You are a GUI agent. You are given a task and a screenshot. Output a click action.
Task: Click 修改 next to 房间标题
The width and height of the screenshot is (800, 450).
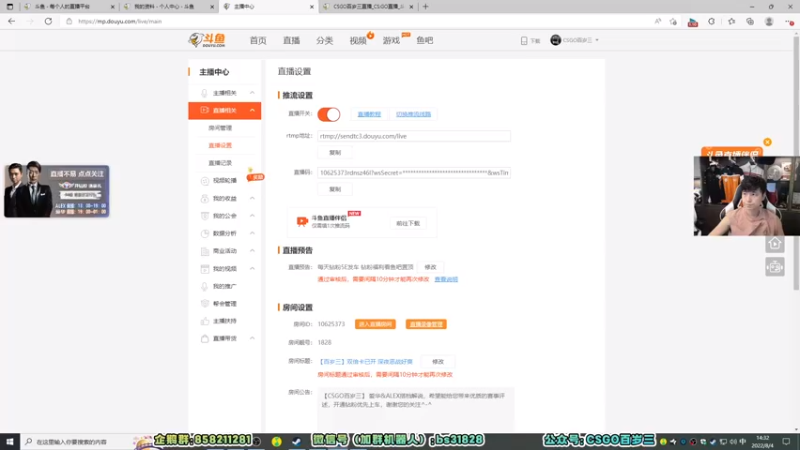438,361
